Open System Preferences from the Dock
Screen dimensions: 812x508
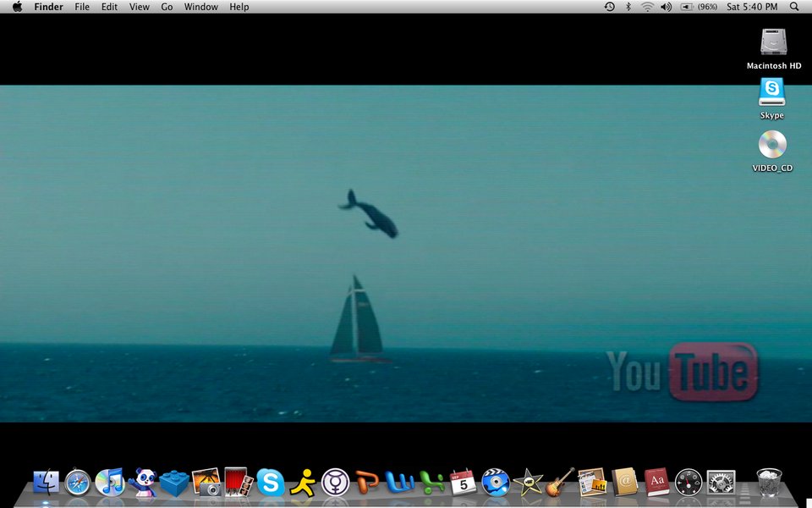coord(721,483)
